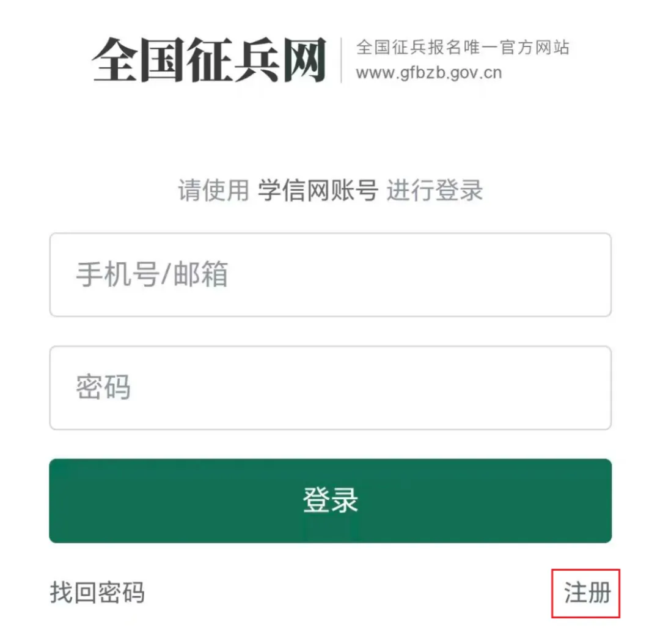
Task: Recover the password via 找回密码
Action: pos(97,593)
